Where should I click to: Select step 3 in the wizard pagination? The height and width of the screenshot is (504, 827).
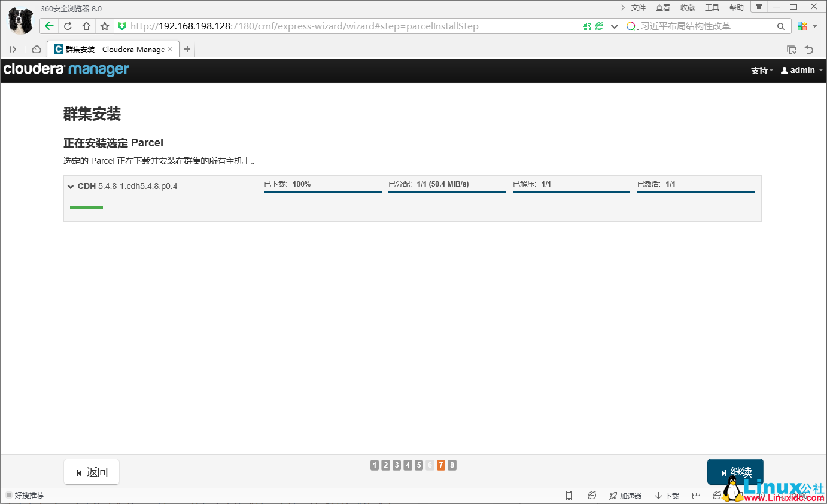pos(396,465)
